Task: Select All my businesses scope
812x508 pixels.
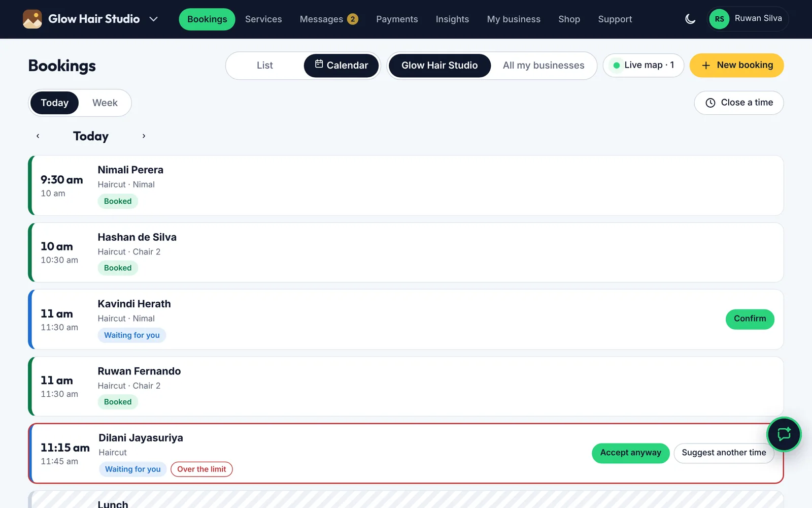Action: point(544,66)
